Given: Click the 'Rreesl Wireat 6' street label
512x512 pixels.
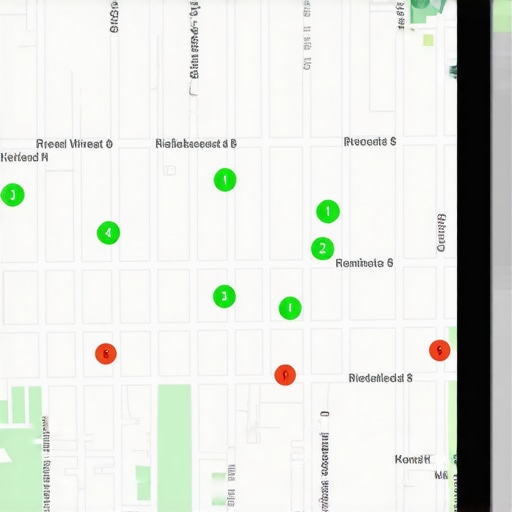Looking at the screenshot, I should click(x=74, y=144).
